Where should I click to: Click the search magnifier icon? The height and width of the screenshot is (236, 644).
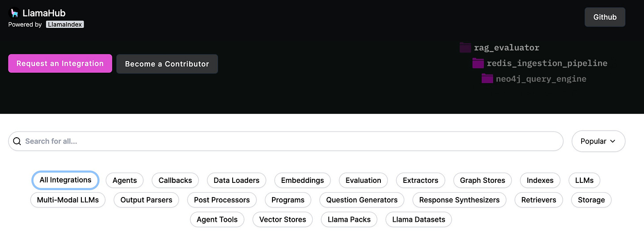[x=17, y=141]
